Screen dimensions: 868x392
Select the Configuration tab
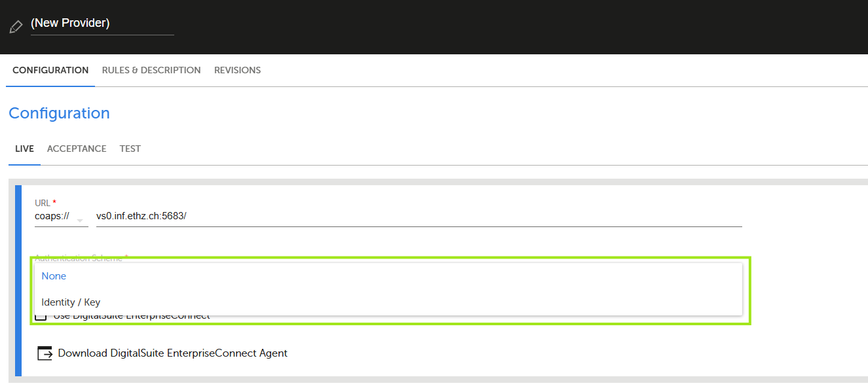tap(50, 70)
